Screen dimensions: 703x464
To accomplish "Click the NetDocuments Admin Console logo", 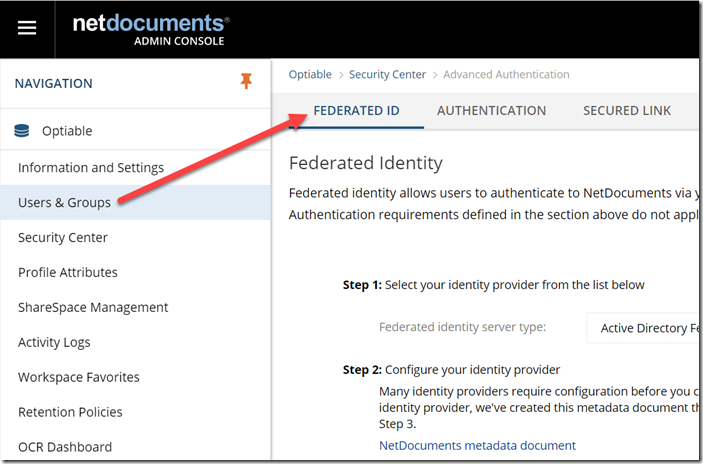I will click(151, 30).
